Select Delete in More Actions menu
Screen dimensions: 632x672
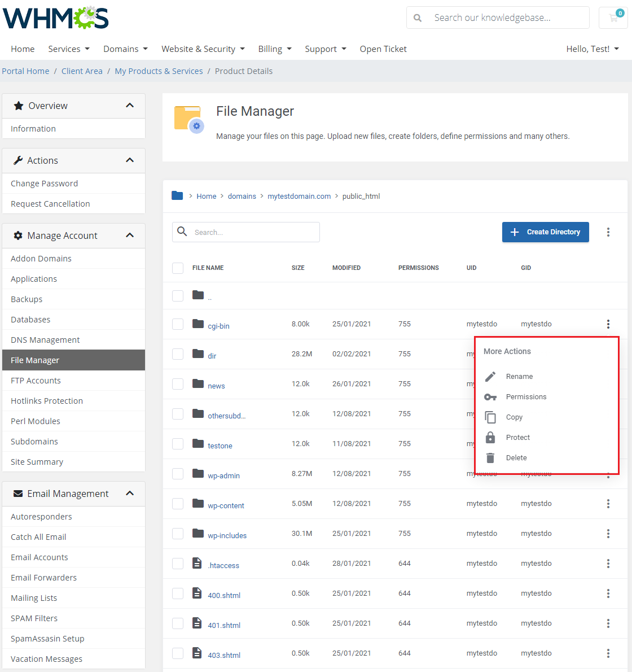point(516,458)
